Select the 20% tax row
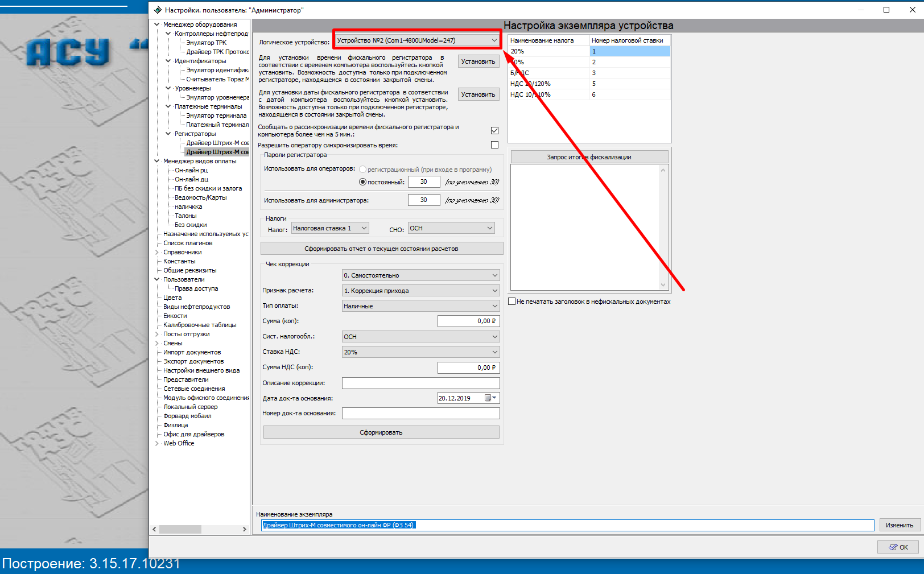 click(549, 51)
